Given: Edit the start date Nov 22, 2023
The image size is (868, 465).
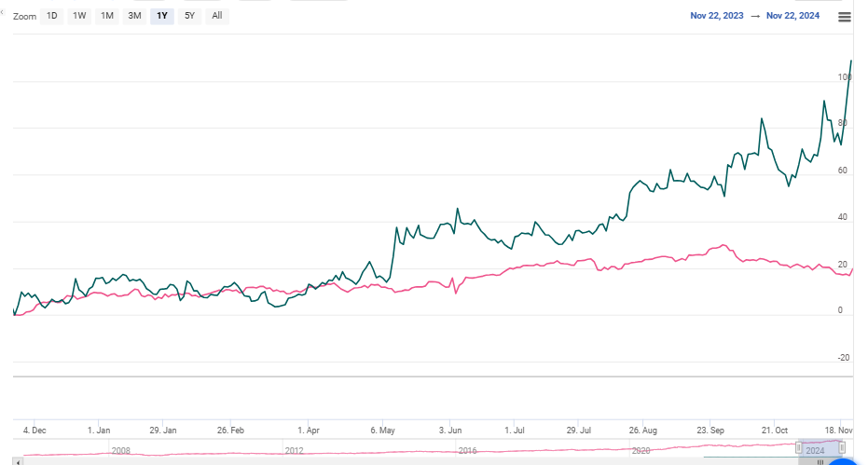Looking at the screenshot, I should click(x=716, y=16).
